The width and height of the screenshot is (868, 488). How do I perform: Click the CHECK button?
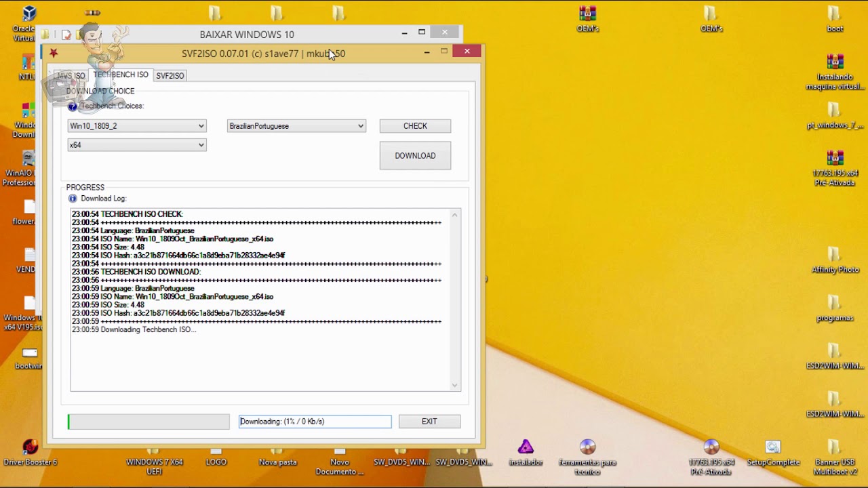click(x=415, y=126)
